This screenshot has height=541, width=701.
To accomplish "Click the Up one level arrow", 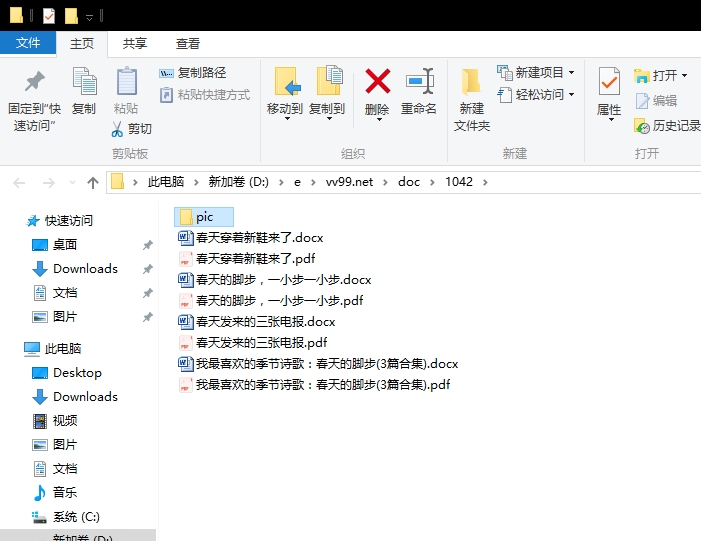I will [x=93, y=183].
